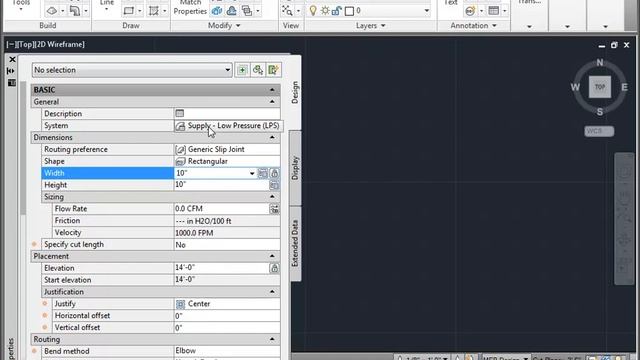
Task: Open the current layer dropdown
Action: pyautogui.click(x=427, y=11)
